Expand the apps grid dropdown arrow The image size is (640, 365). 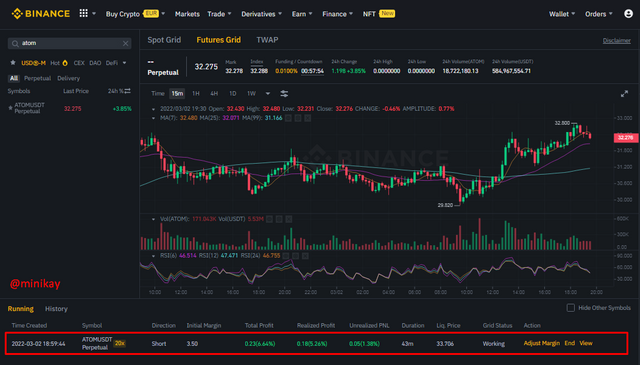94,13
